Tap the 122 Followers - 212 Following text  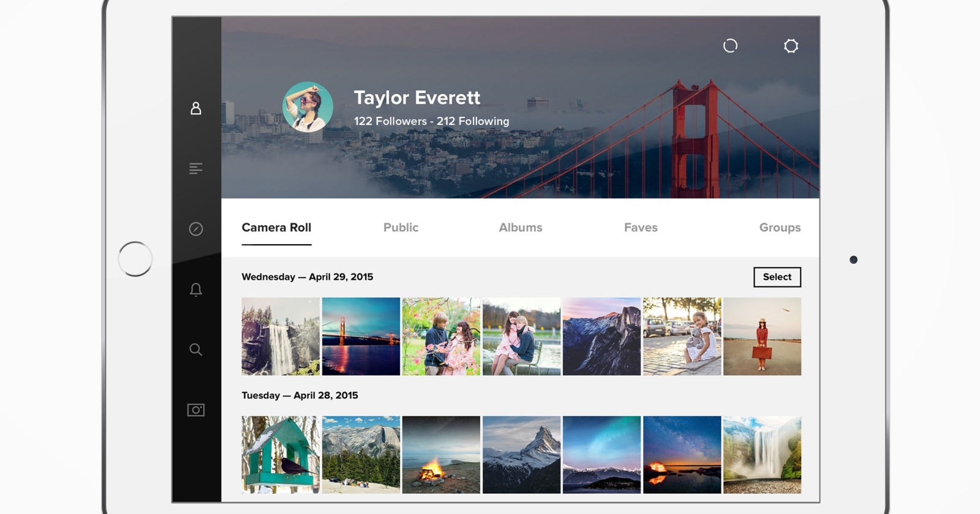tap(431, 121)
